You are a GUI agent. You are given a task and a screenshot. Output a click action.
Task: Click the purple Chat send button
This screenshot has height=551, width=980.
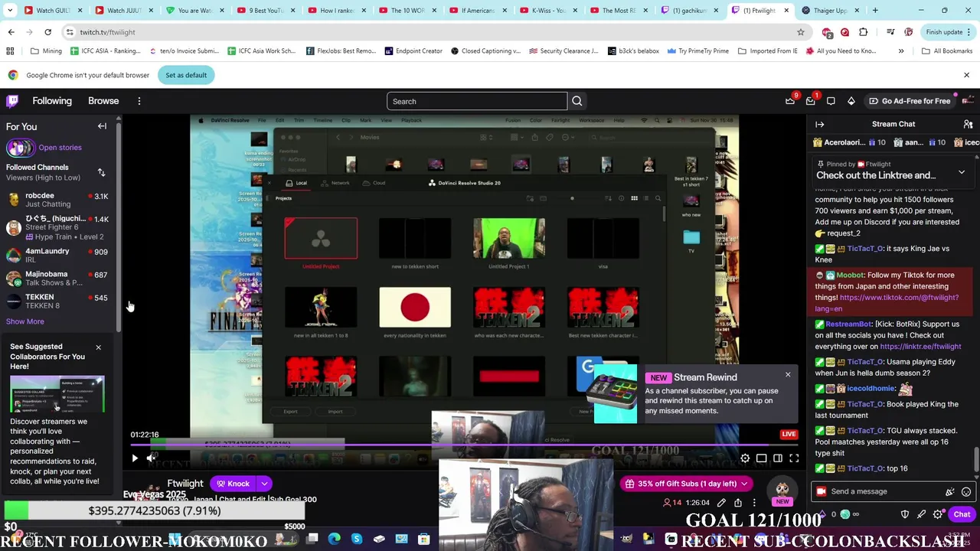[962, 514]
